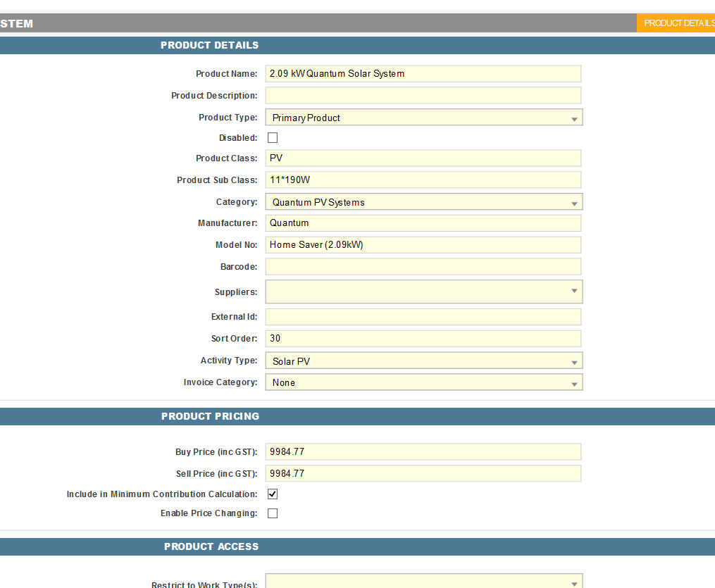Open the Invoice Category dropdown

click(423, 382)
